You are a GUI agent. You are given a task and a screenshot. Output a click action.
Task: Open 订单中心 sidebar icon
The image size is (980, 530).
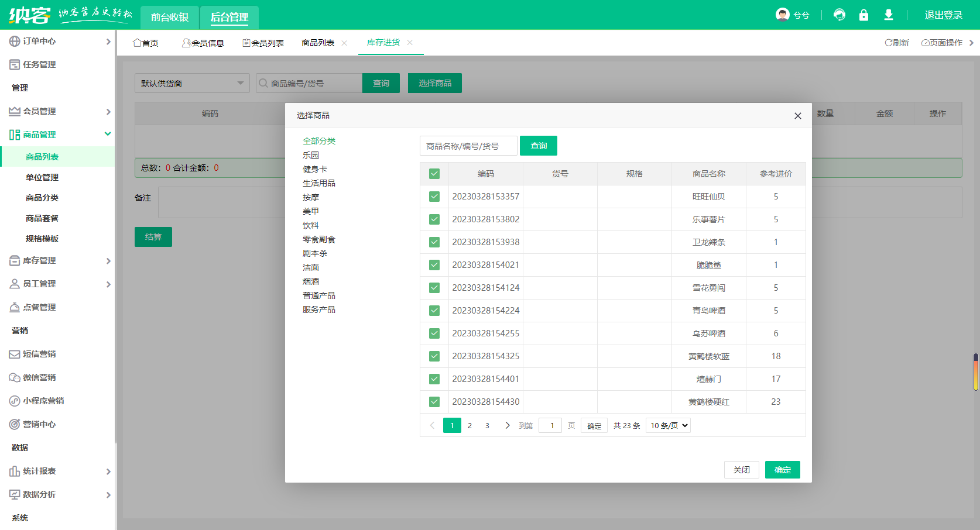[15, 41]
